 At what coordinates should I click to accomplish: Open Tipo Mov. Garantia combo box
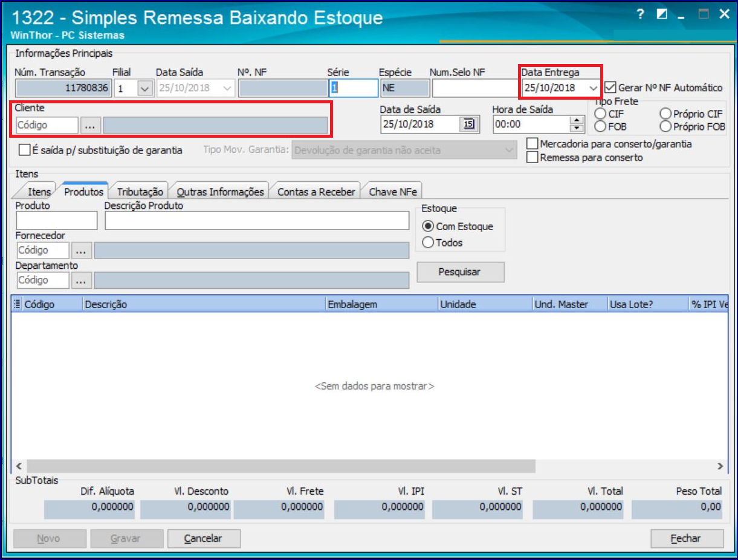(x=404, y=150)
